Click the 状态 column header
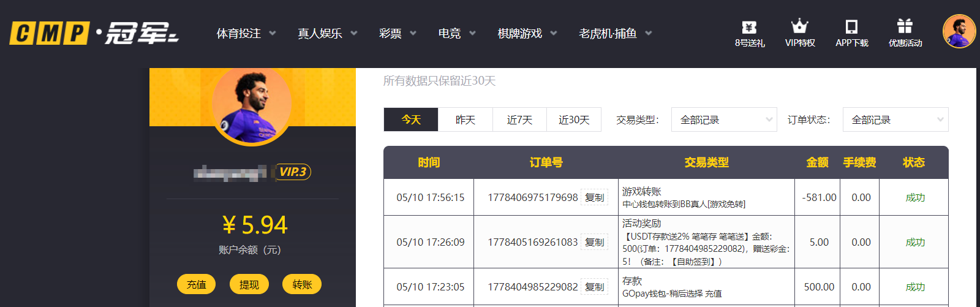Screen dimensions: 980x307 [x=913, y=162]
